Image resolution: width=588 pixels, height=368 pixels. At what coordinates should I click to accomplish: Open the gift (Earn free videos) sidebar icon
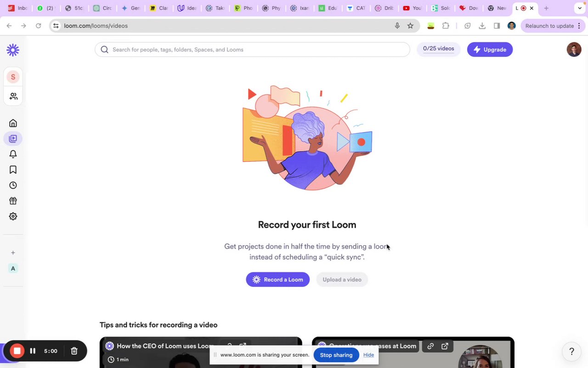[x=13, y=201]
